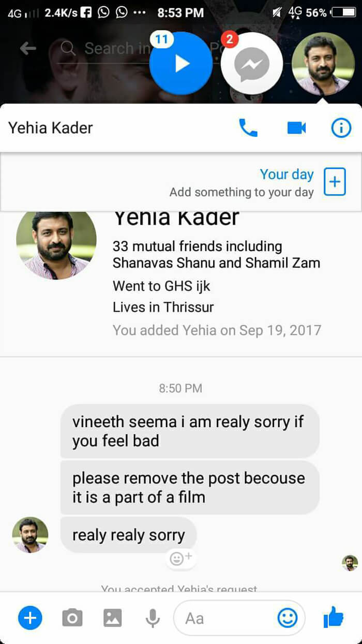This screenshot has height=644, width=362.
Task: Open the camera
Action: click(72, 618)
